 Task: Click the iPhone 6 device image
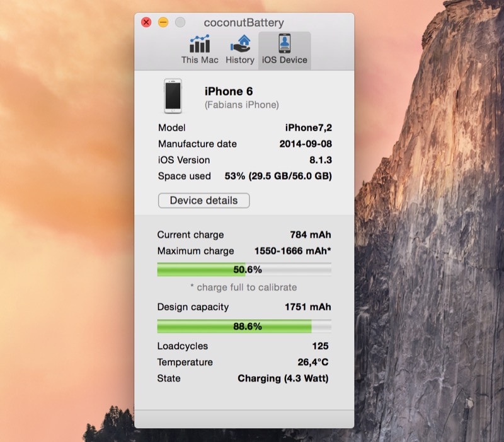(x=173, y=96)
